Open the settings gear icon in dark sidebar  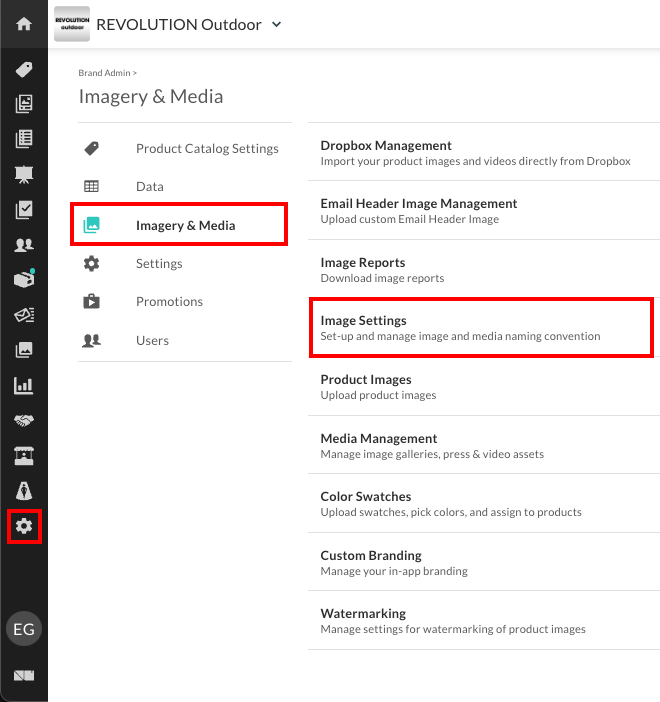[24, 526]
